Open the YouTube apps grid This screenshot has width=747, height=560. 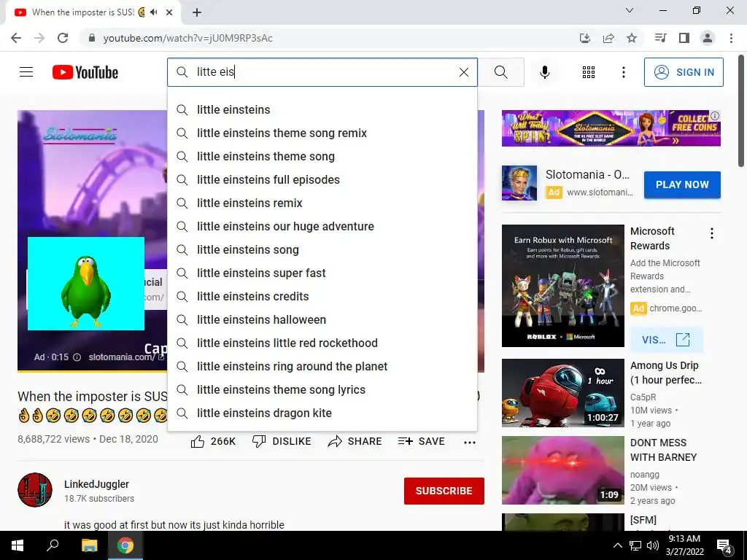[589, 72]
